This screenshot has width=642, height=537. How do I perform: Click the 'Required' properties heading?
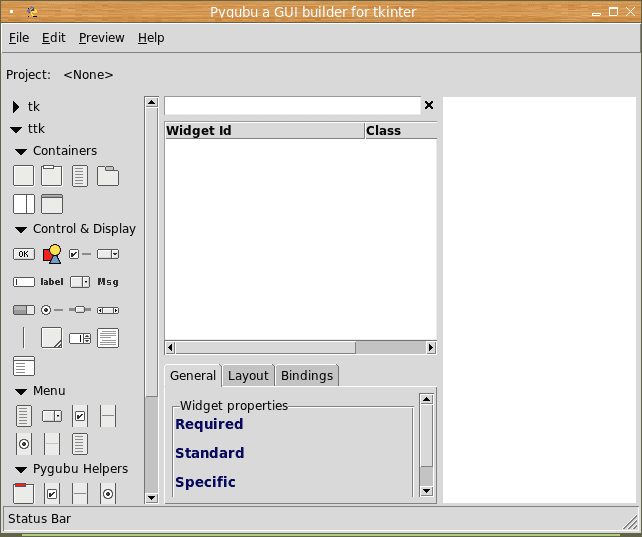tap(209, 424)
